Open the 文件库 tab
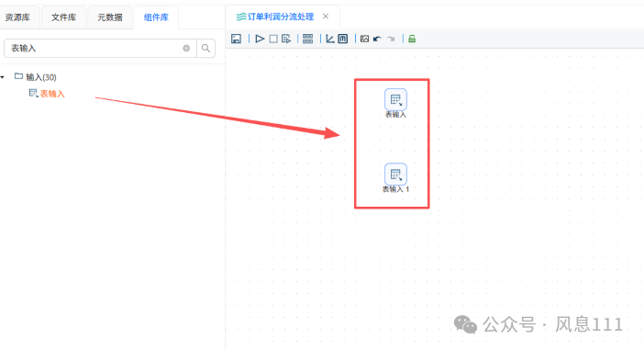The height and width of the screenshot is (350, 644). (63, 17)
